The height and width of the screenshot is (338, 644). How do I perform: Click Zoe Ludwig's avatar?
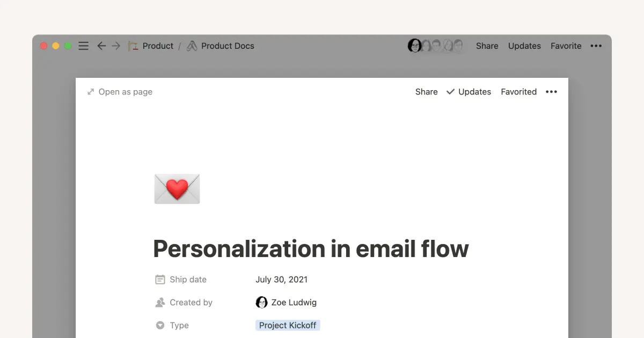click(x=261, y=302)
